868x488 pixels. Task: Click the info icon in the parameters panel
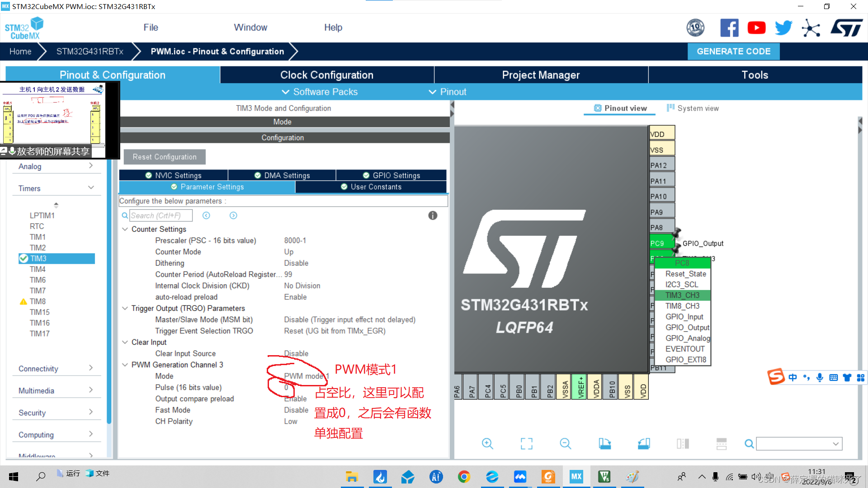pyautogui.click(x=433, y=216)
